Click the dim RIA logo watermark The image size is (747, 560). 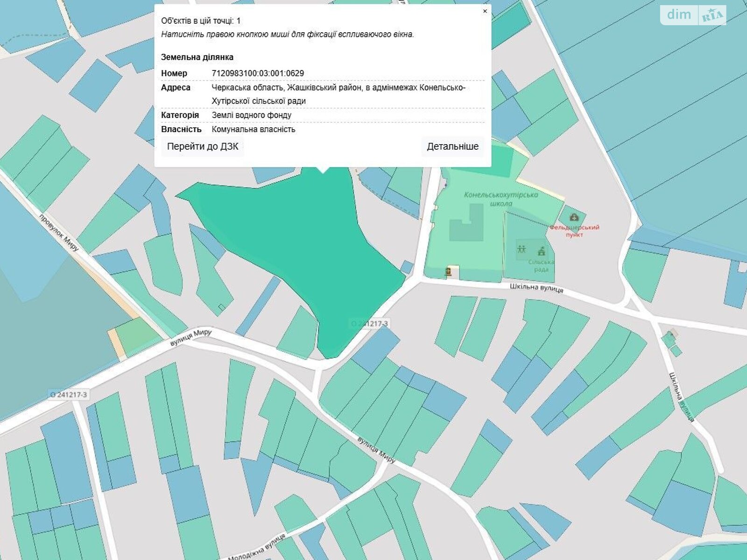(693, 15)
